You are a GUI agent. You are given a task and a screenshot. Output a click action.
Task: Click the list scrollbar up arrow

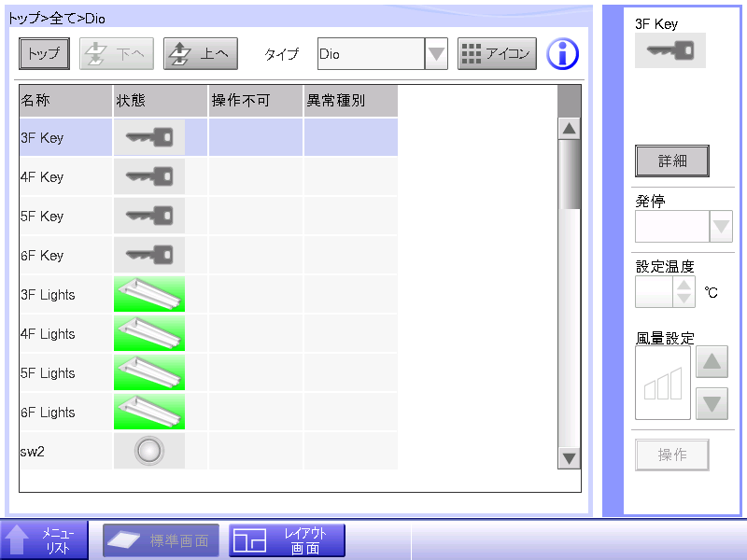tap(569, 129)
